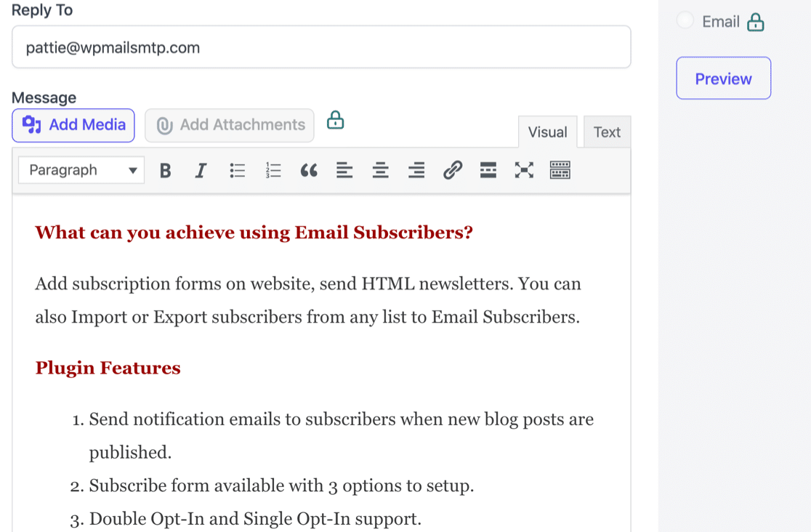Insert the Read More tag
The height and width of the screenshot is (532, 811).
[488, 170]
